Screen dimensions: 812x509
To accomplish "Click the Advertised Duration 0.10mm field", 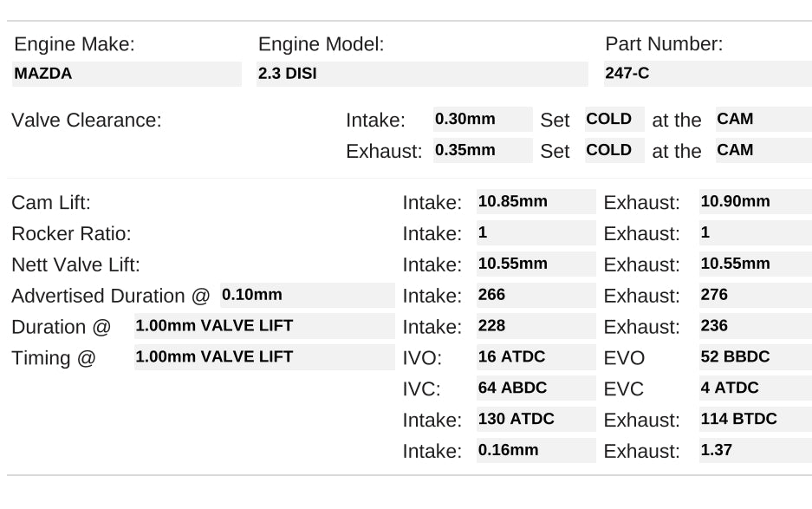I will [307, 296].
